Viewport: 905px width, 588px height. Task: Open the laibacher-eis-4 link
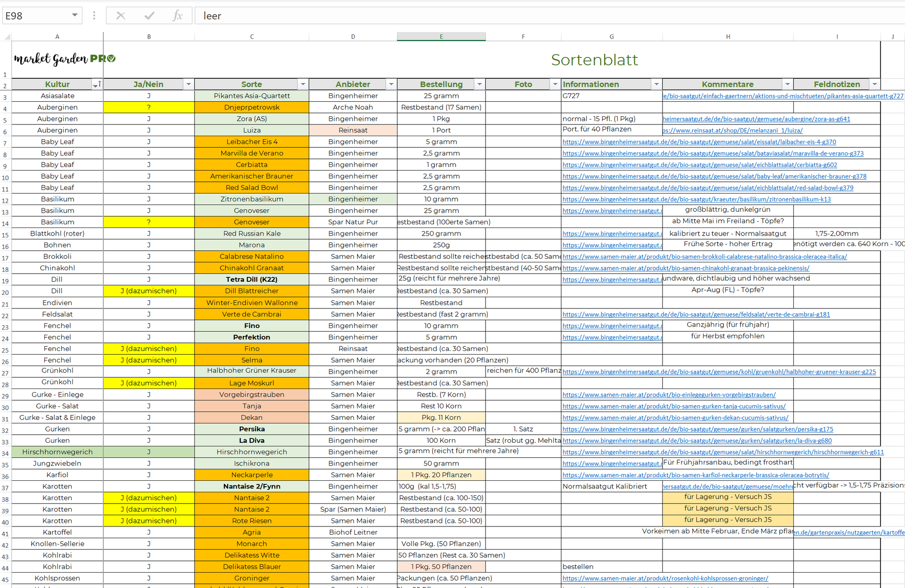(699, 142)
